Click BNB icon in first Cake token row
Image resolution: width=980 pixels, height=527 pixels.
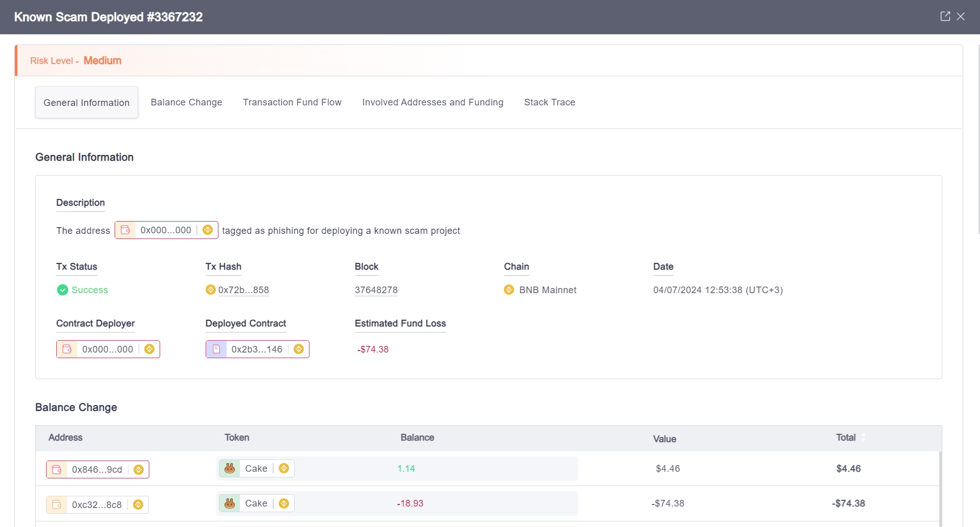284,468
